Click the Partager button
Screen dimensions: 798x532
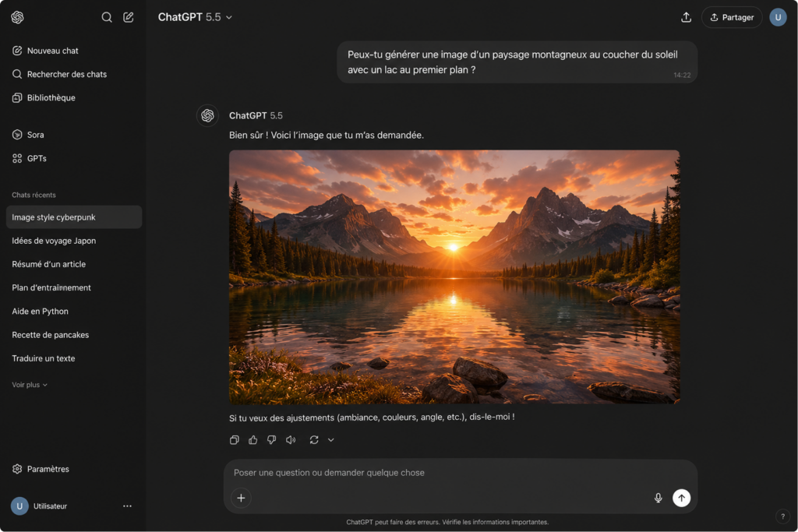tap(731, 17)
